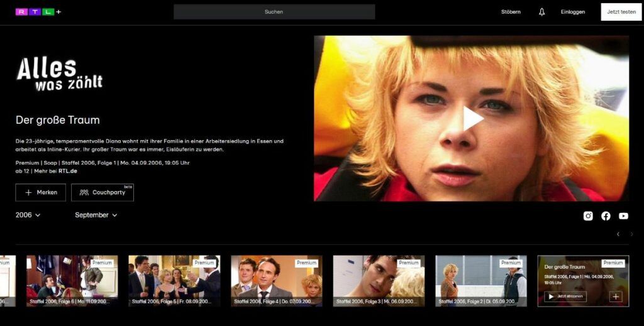The height and width of the screenshot is (326, 644).
Task: Open Folge 3 episode thumbnail
Action: tap(379, 281)
